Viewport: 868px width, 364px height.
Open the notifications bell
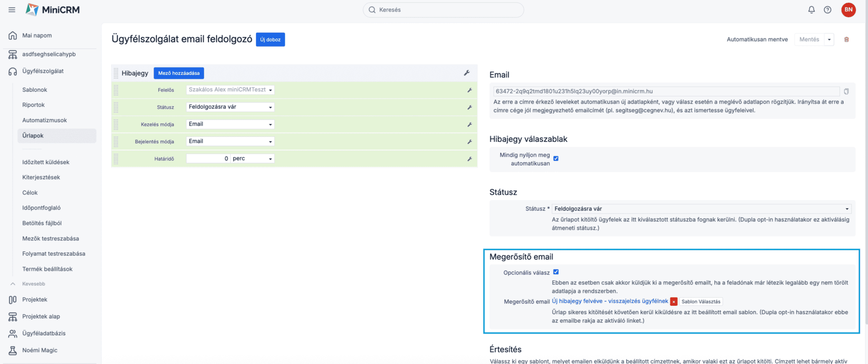click(x=811, y=9)
